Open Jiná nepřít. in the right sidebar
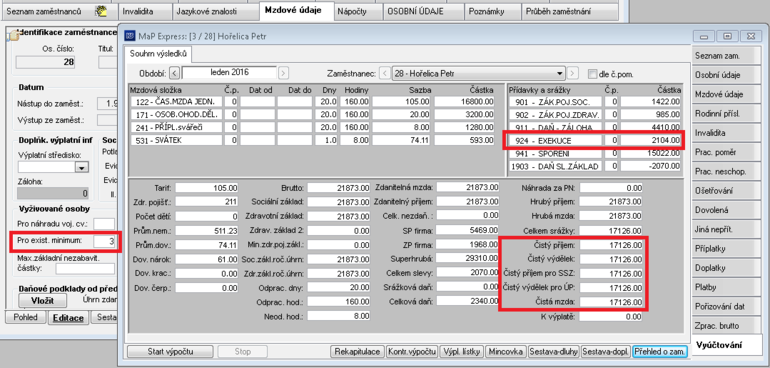The width and height of the screenshot is (770, 368). point(727,229)
